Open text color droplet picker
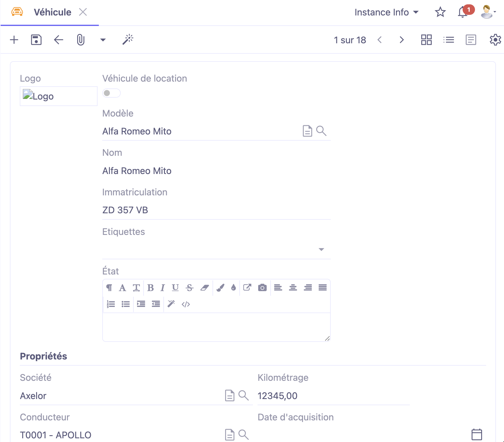The width and height of the screenshot is (504, 442). click(x=233, y=288)
